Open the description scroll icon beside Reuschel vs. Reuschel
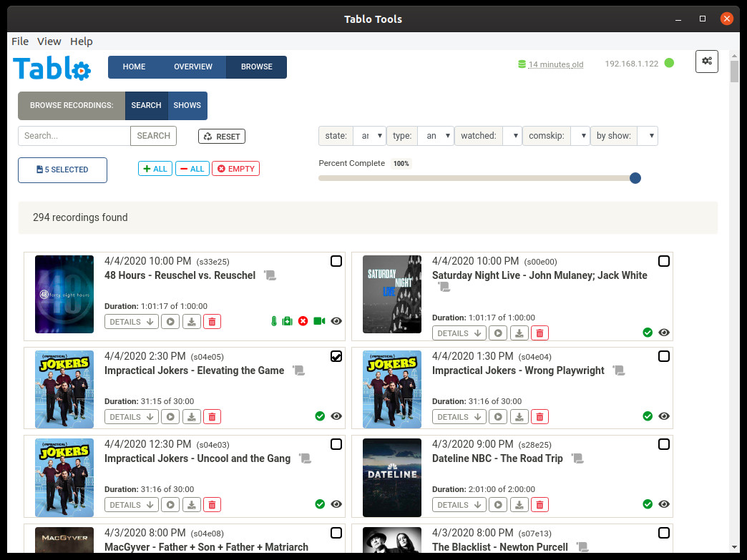 tap(270, 275)
